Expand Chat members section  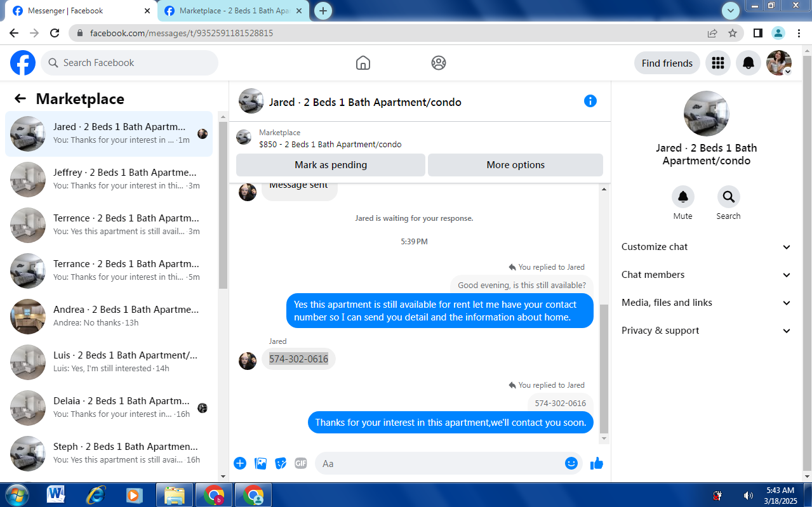tap(707, 275)
